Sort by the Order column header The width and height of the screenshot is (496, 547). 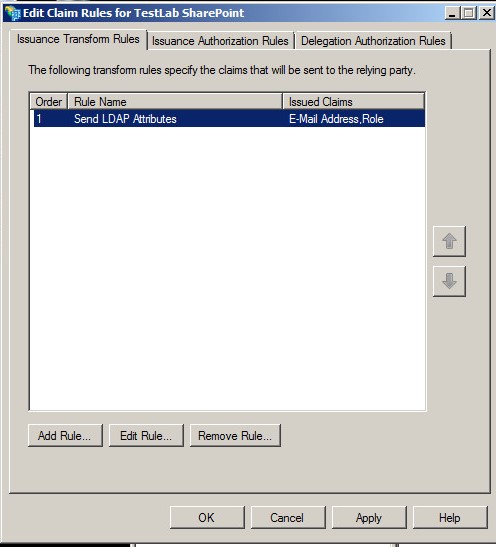48,102
